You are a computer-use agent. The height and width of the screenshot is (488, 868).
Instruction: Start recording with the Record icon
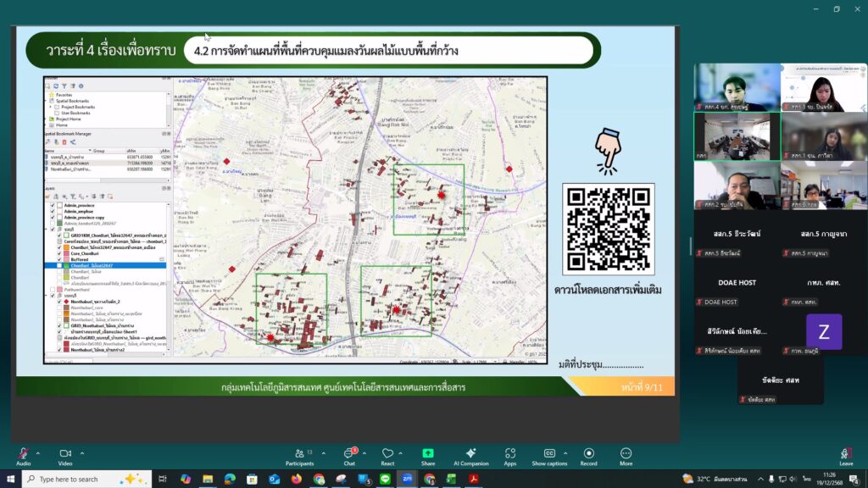pos(588,453)
